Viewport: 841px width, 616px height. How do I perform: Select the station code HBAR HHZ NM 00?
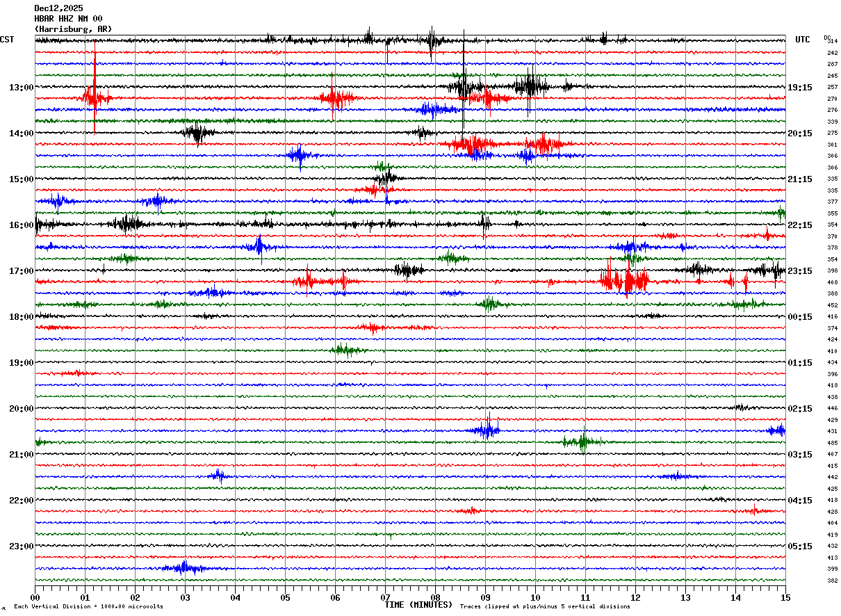tap(68, 19)
